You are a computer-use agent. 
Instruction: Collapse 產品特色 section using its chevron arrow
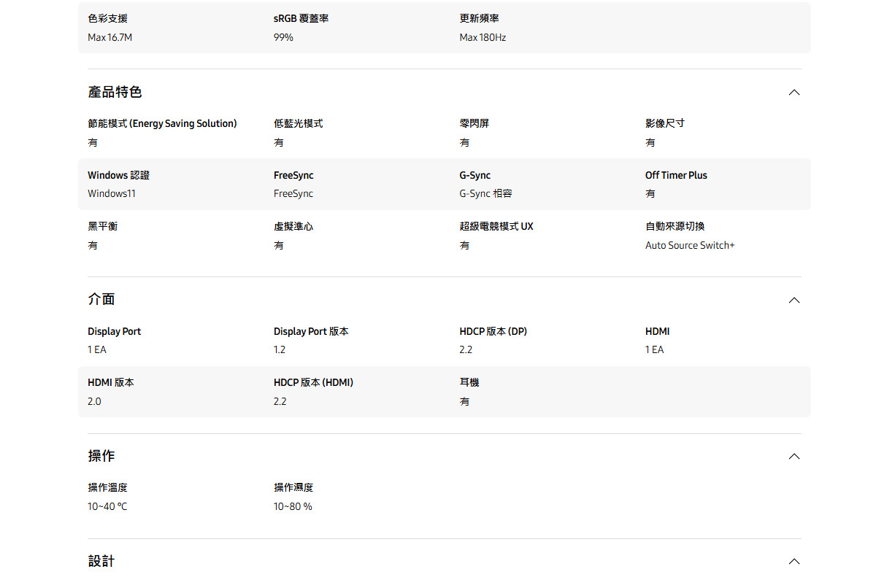point(794,93)
